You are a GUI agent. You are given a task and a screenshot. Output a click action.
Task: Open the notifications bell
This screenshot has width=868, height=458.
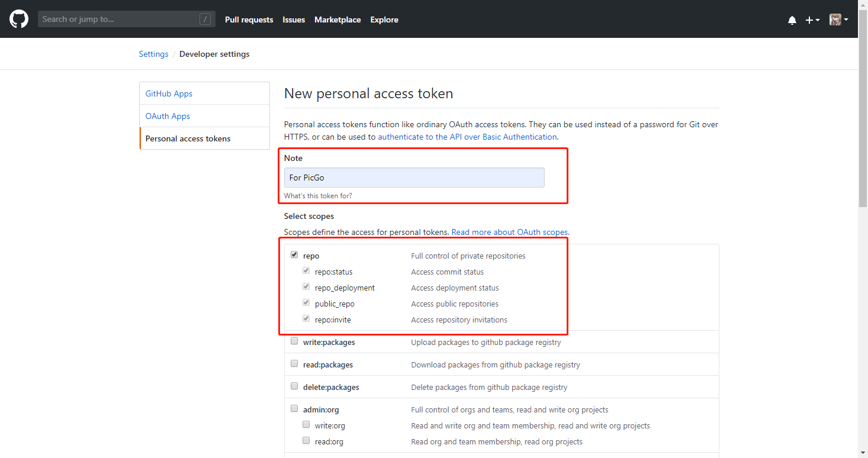coord(792,20)
